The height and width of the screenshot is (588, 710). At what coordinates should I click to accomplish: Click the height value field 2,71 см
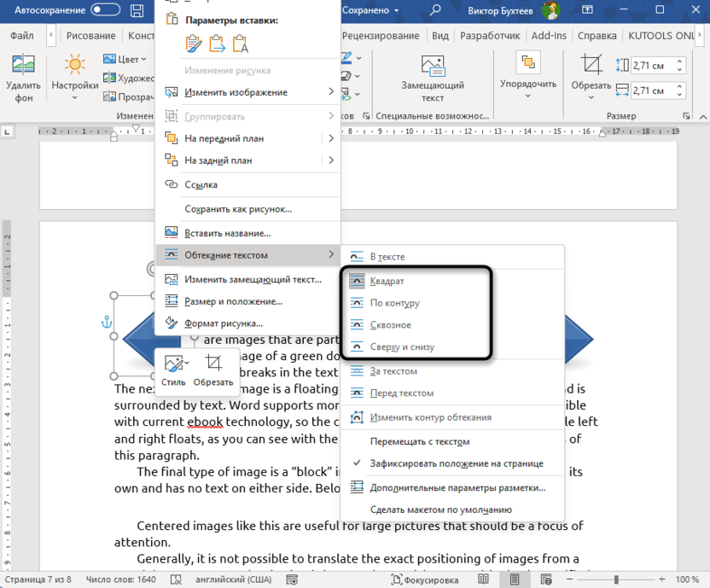tap(652, 66)
